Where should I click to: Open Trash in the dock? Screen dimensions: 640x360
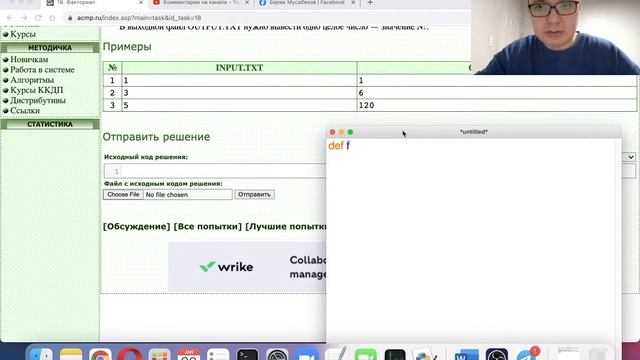point(598,353)
